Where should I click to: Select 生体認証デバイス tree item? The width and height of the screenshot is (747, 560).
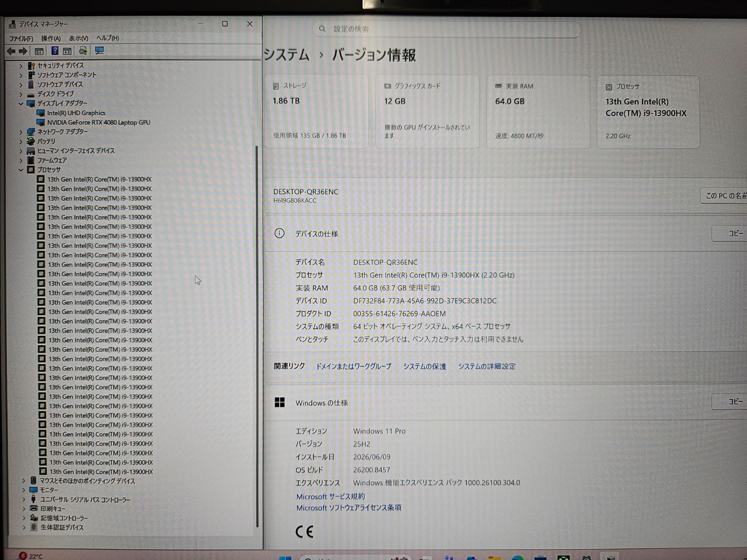point(62,527)
